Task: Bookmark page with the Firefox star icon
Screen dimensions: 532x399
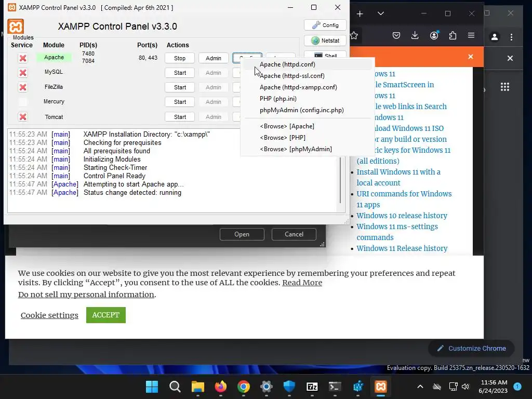Action: (x=354, y=35)
